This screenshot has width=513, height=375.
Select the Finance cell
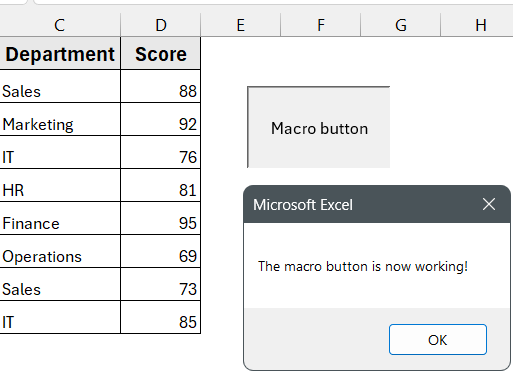tap(60, 218)
